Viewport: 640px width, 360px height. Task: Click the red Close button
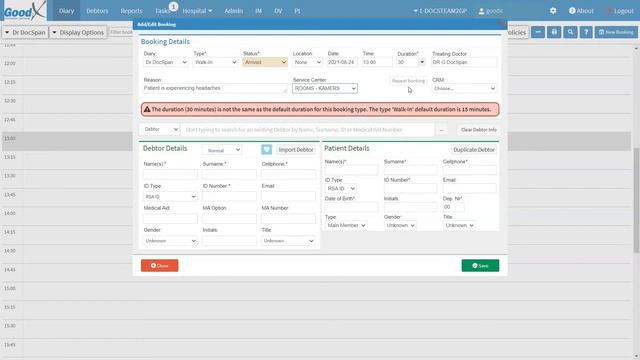(x=160, y=266)
